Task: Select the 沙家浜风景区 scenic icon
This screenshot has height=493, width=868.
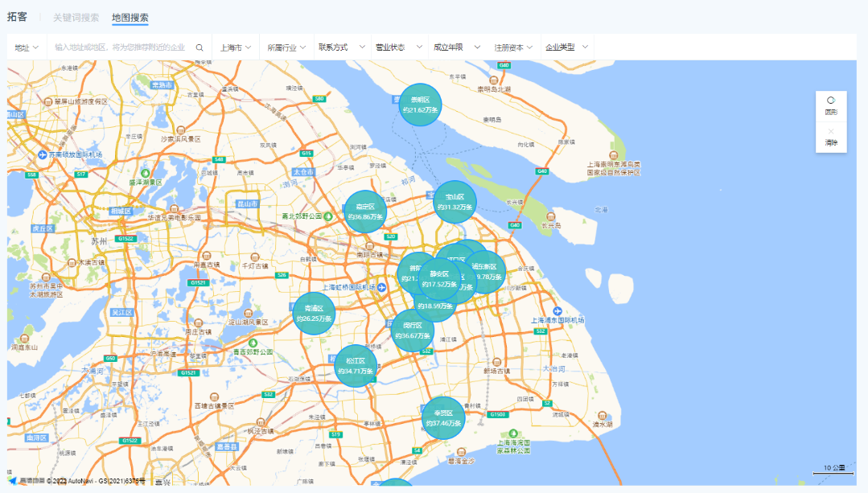Action: tap(180, 130)
